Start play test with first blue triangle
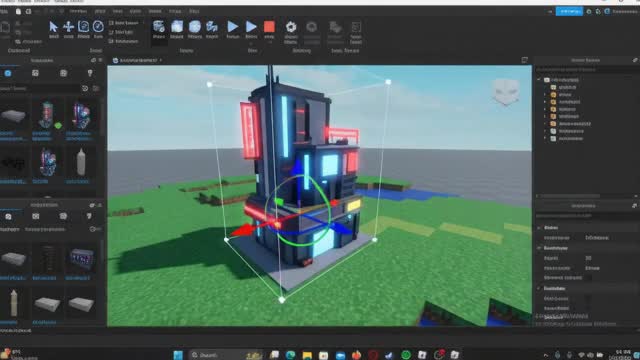 click(x=233, y=27)
